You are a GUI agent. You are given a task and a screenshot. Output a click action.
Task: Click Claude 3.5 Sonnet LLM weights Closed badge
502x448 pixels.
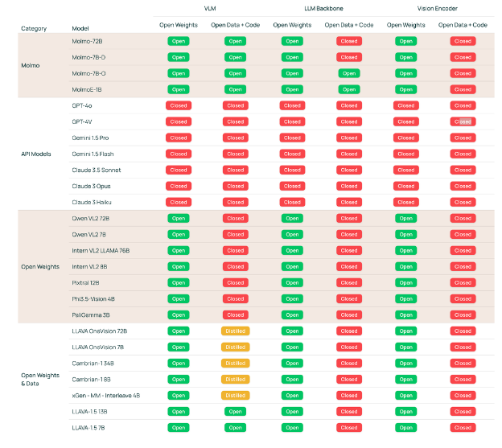(x=292, y=170)
